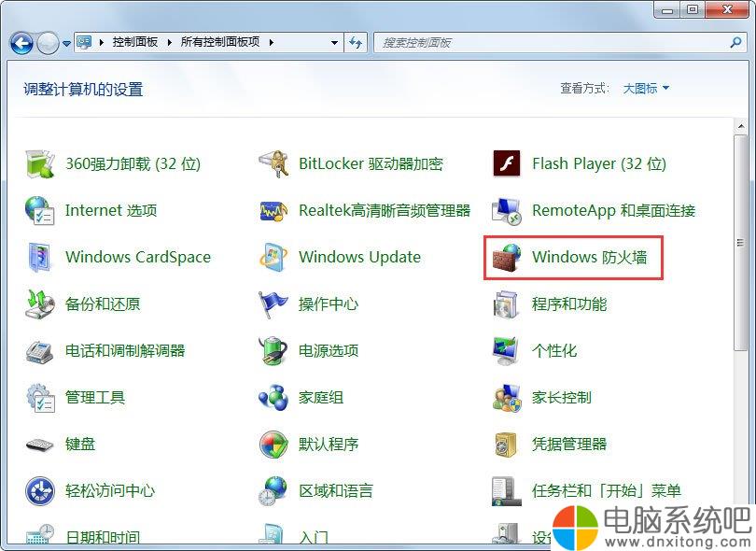
Task: Click the Forward navigation arrow button
Action: point(48,43)
